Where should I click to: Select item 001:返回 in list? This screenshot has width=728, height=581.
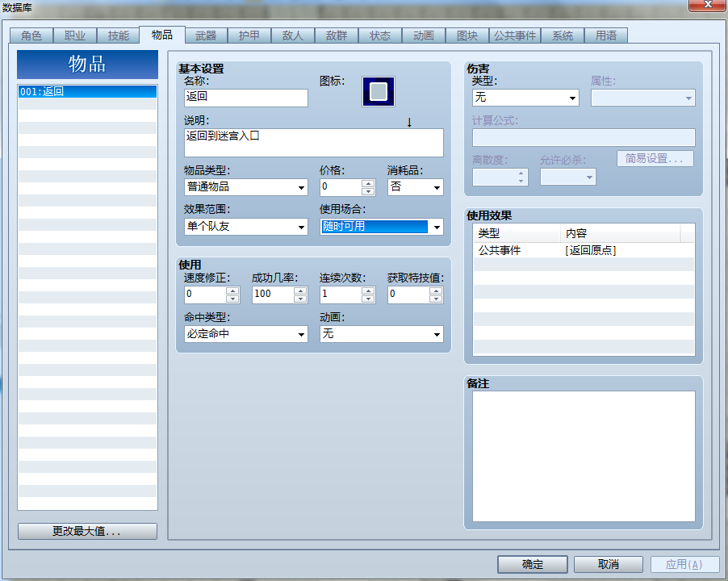[x=87, y=91]
